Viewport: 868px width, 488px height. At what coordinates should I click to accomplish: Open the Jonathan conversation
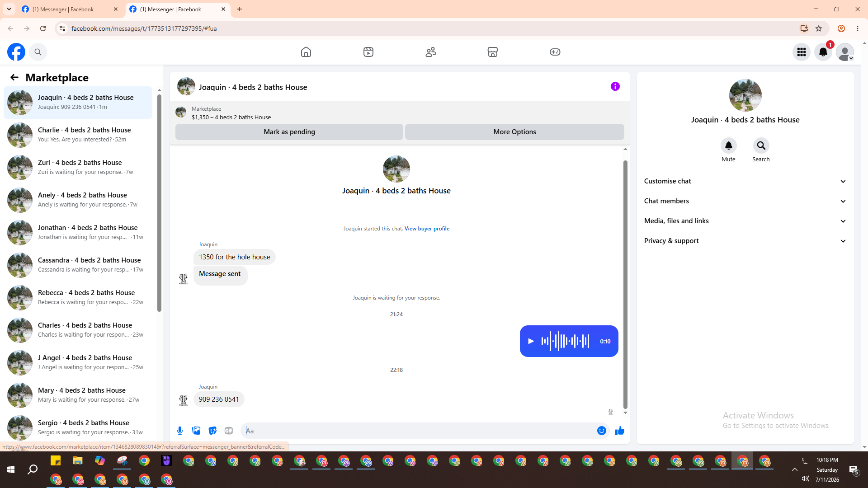point(78,232)
